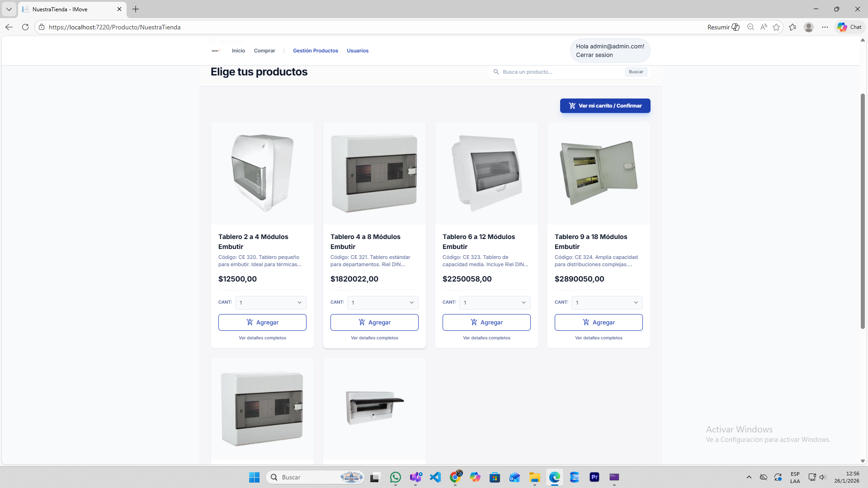This screenshot has height=488, width=868.
Task: Open Adobe Premiere Pro from the taskbar
Action: point(594,477)
